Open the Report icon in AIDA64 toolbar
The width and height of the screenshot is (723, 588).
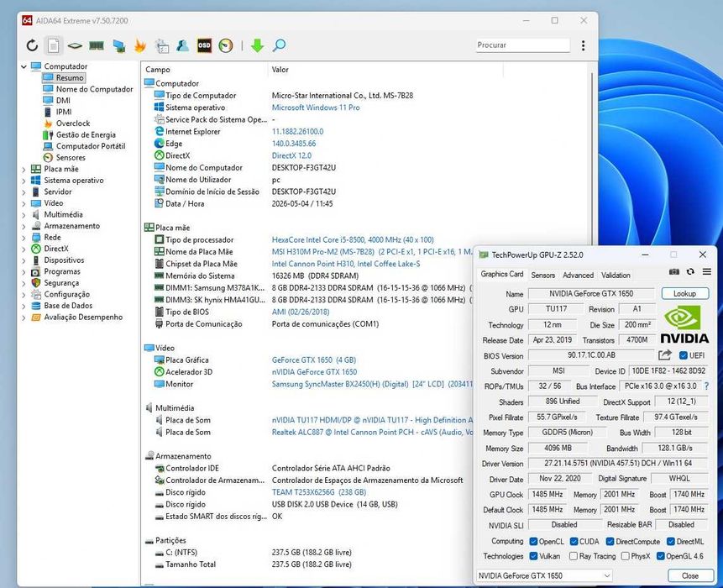tap(54, 45)
